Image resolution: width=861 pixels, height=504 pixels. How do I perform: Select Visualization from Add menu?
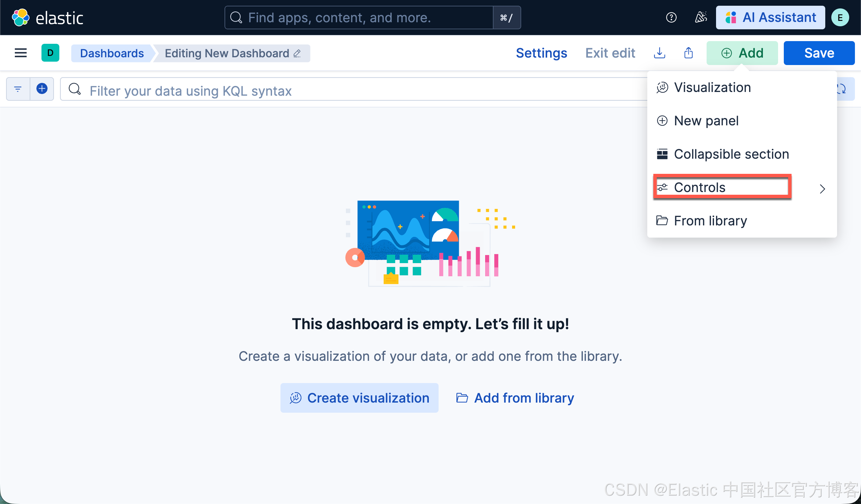coord(712,88)
